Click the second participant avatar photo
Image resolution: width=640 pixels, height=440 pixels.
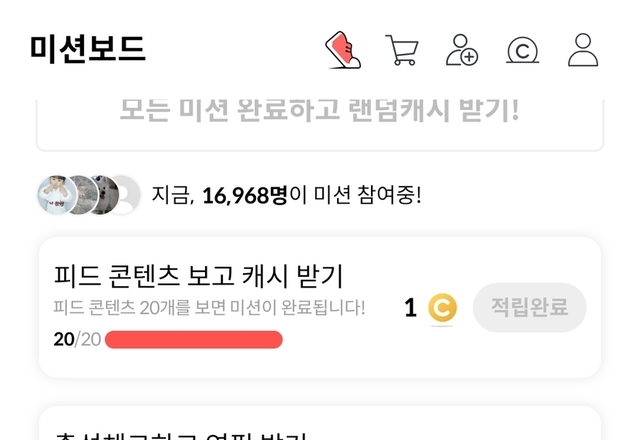pos(82,195)
